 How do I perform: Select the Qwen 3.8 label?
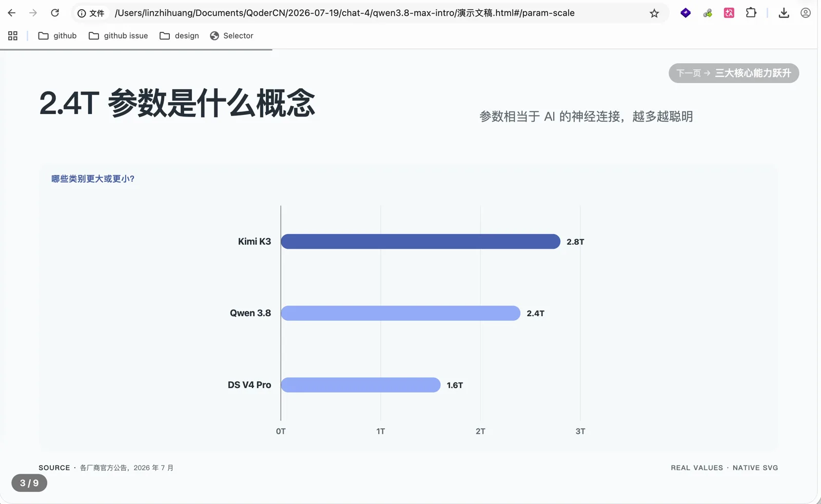pos(250,313)
